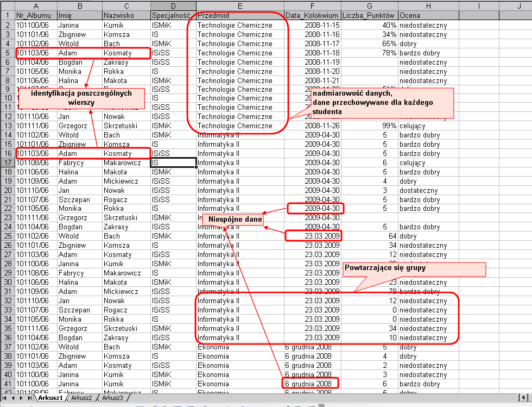The height and width of the screenshot is (407, 532).
Task: Click the Nazwisko header cell
Action: tap(126, 15)
